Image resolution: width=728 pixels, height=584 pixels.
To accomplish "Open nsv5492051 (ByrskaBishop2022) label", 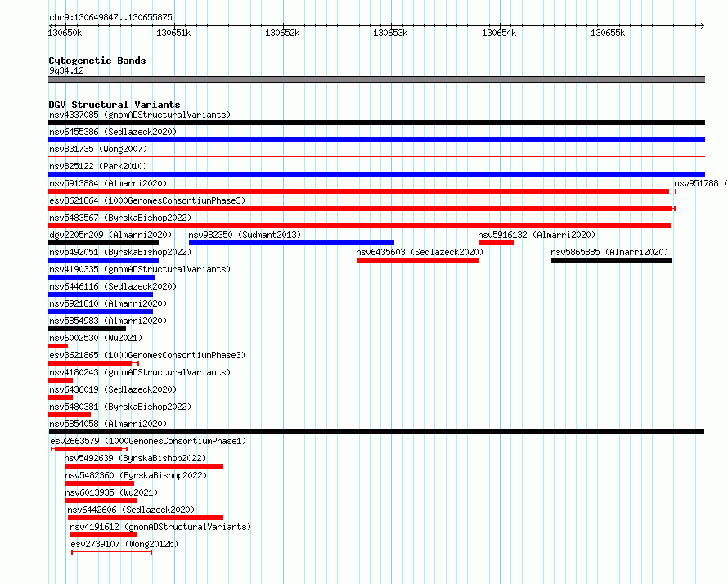I will click(x=120, y=252).
